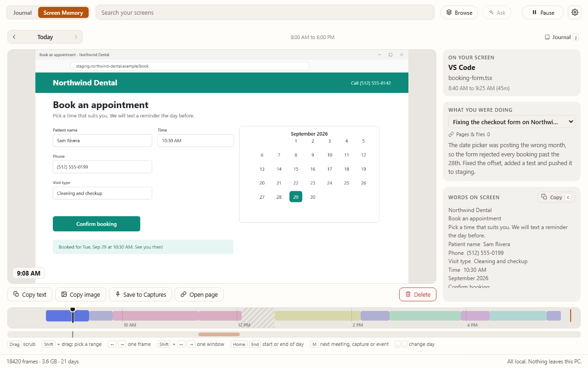Click Copy image button

[x=80, y=294]
